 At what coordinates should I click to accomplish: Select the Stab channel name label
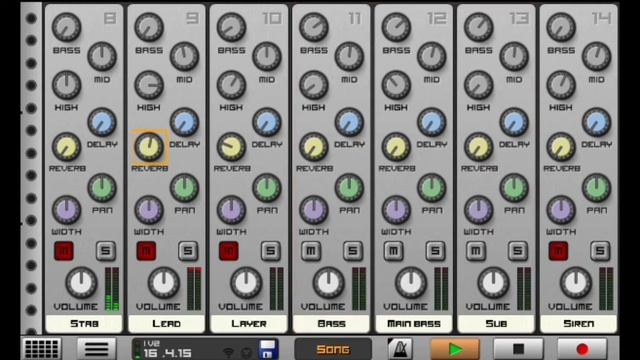[84, 324]
